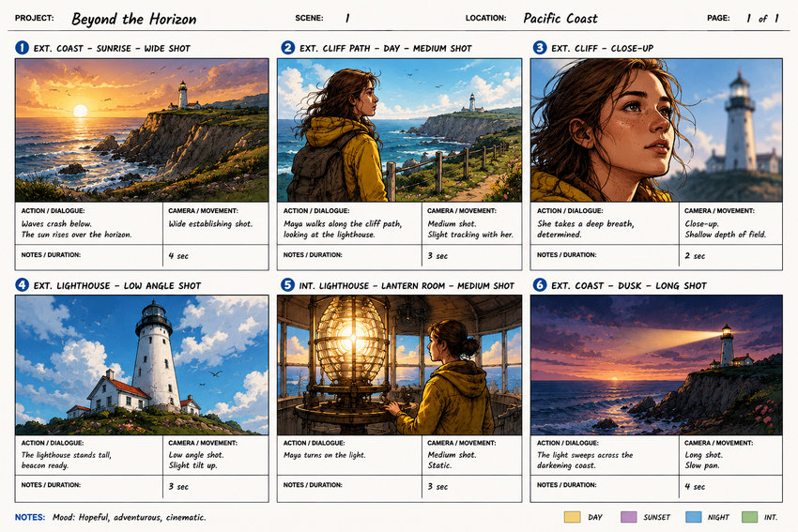Click the project title 'Beyond the Horizon'

pyautogui.click(x=134, y=20)
